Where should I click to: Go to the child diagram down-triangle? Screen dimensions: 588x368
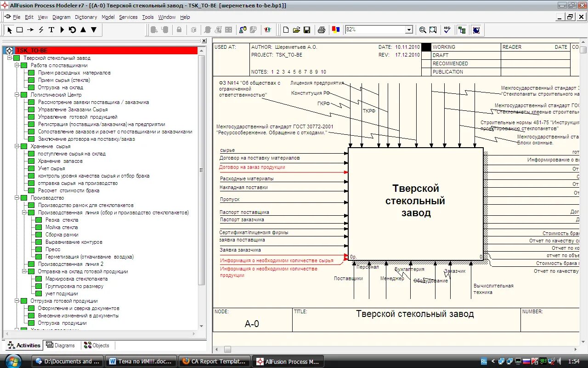tap(94, 30)
